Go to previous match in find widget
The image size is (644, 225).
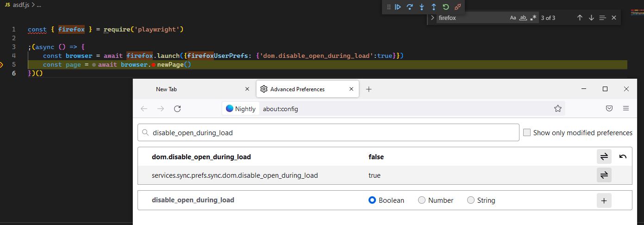tap(580, 18)
